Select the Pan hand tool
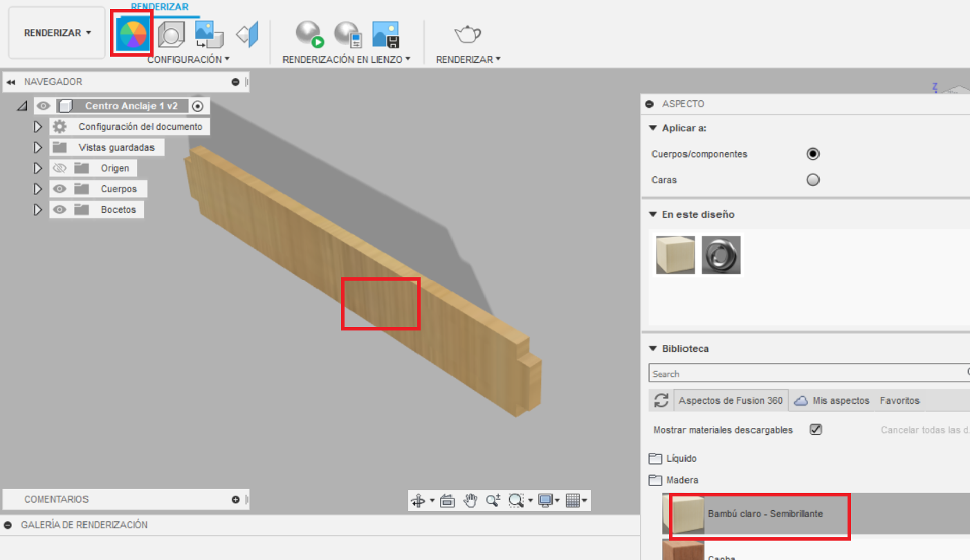Image resolution: width=970 pixels, height=560 pixels. [470, 501]
